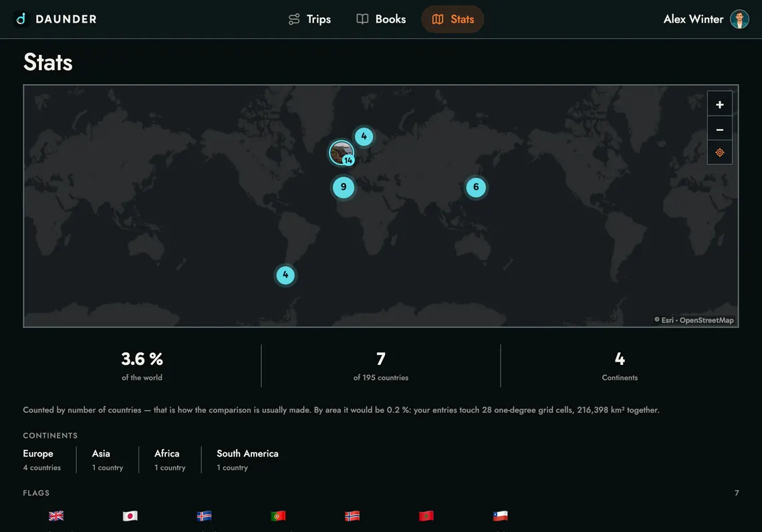Image resolution: width=762 pixels, height=532 pixels.
Task: Click the Morocco flag
Action: tap(426, 516)
